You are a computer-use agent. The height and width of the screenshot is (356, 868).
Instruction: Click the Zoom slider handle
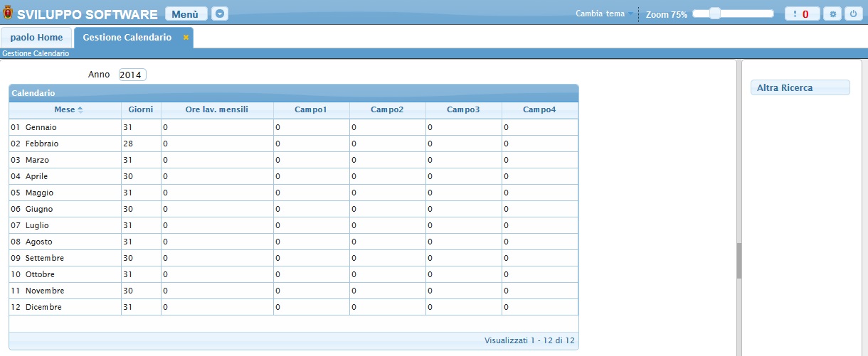pyautogui.click(x=715, y=14)
